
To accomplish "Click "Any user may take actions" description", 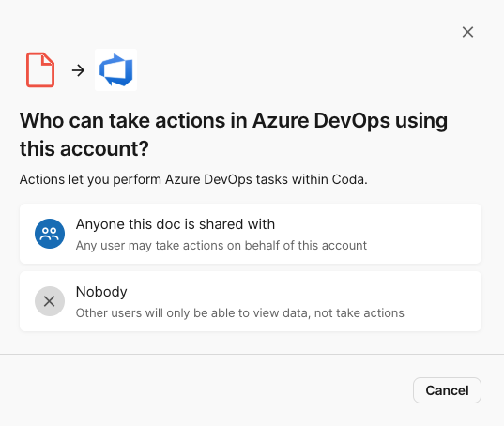I will (x=221, y=246).
